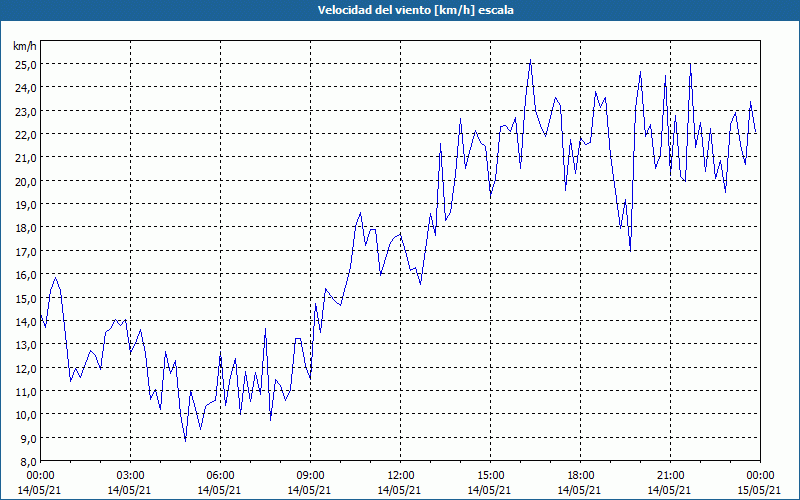The width and height of the screenshot is (800, 500).
Task: Click the '25,0' y-axis label
Action: [27, 64]
